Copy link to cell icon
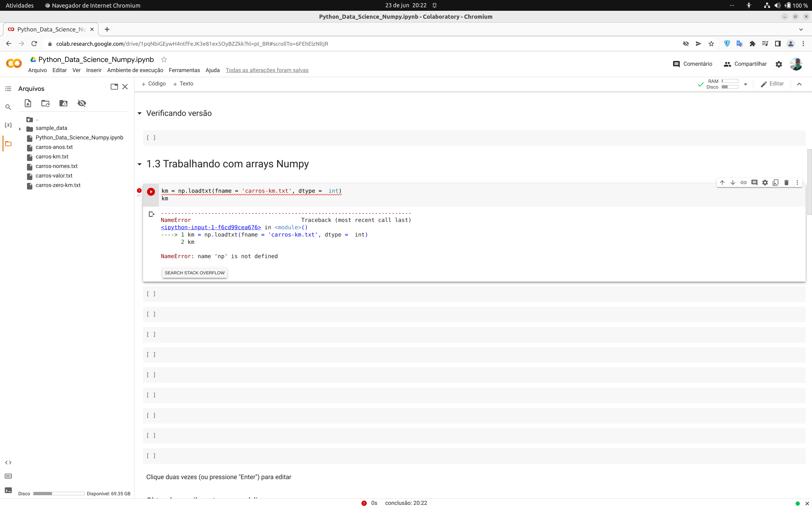 pos(743,183)
